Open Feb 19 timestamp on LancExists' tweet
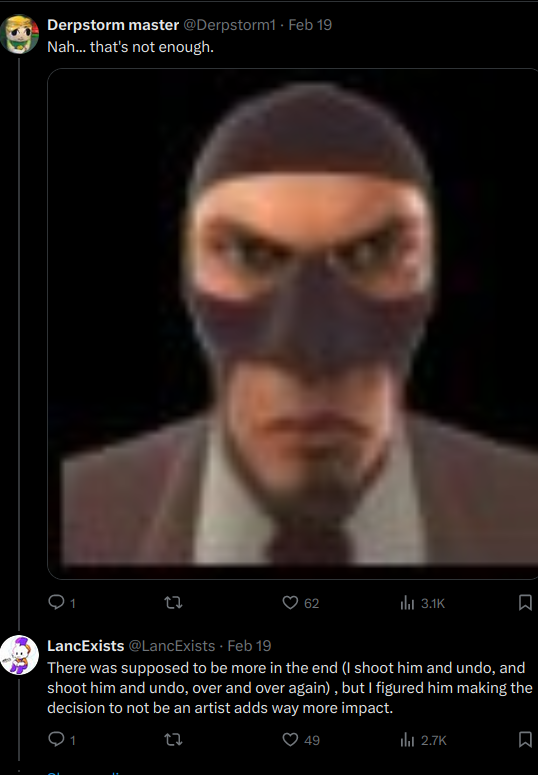The height and width of the screenshot is (775, 538). point(249,646)
